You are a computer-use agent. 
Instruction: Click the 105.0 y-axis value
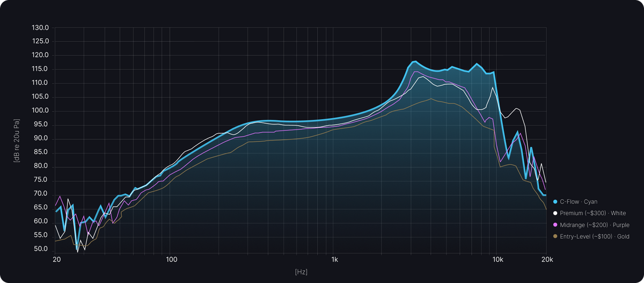coord(40,97)
